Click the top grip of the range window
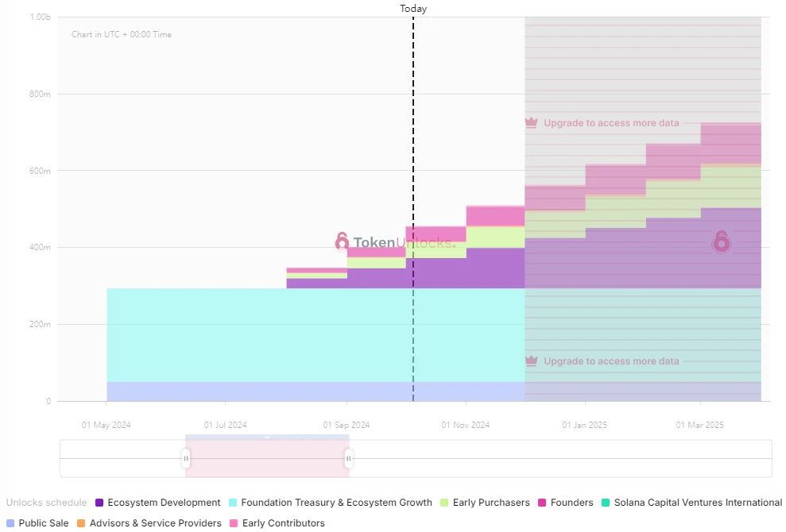 pos(267,437)
